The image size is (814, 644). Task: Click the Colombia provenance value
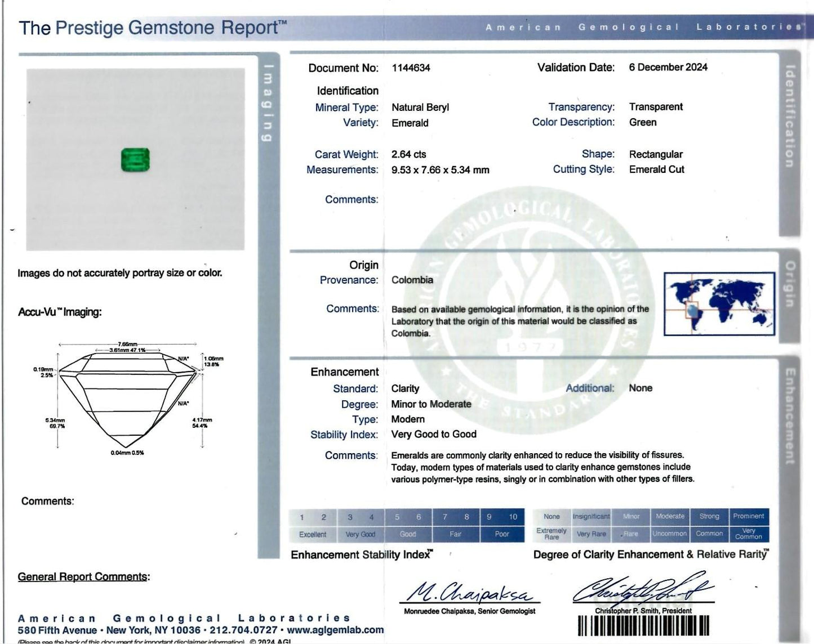[x=412, y=280]
